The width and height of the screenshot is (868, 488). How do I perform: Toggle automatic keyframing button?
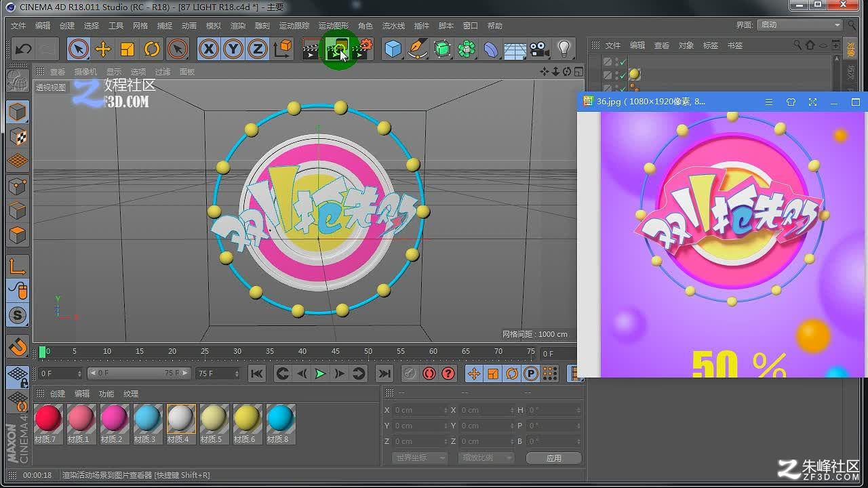click(x=429, y=373)
